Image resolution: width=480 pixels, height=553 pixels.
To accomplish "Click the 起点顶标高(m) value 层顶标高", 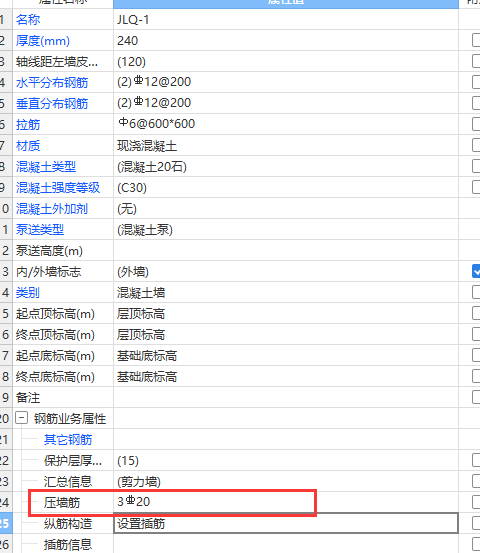I will click(141, 314).
